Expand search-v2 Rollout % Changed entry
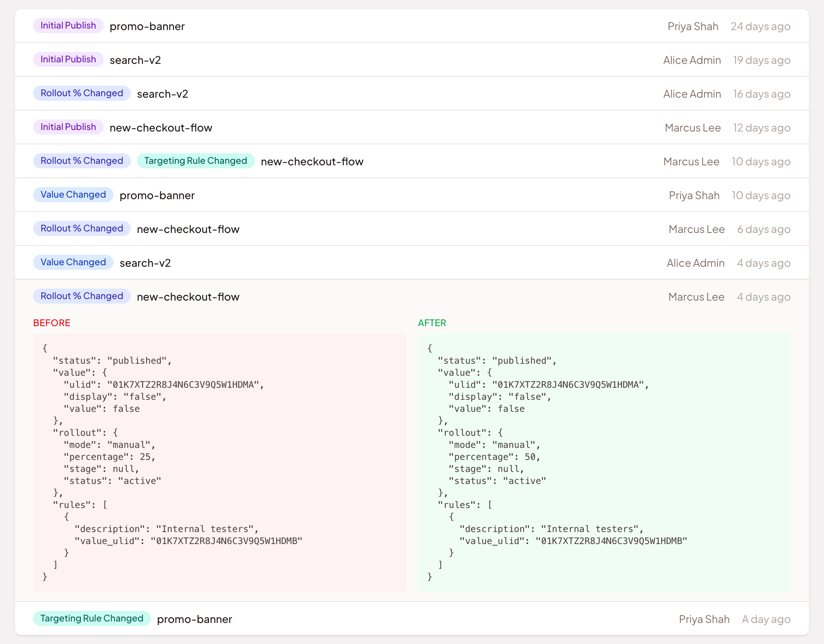The image size is (824, 644). pos(412,94)
